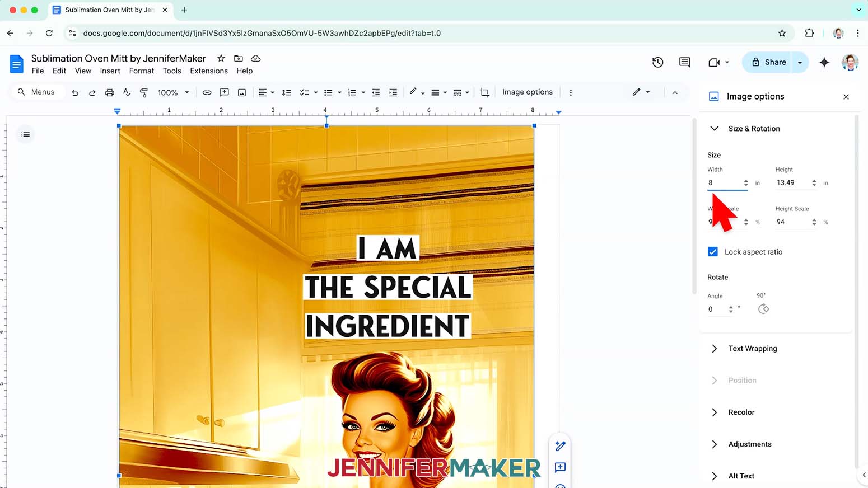Run spelling and grammar check icon
The height and width of the screenshot is (488, 868).
click(x=127, y=92)
